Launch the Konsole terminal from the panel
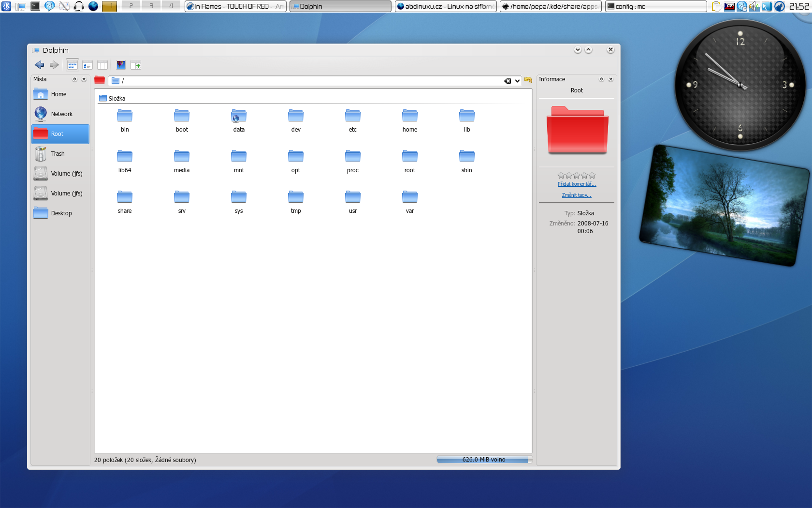The width and height of the screenshot is (812, 508). [35, 6]
